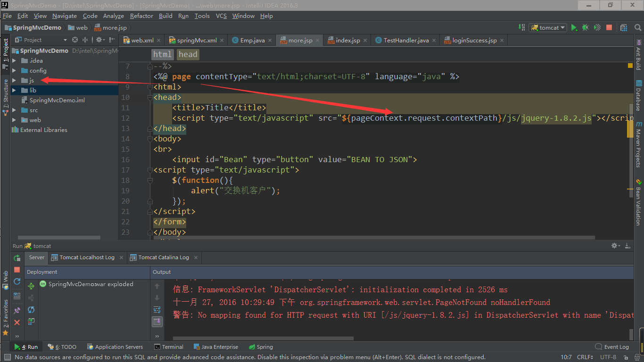Toggle scroll to end in Output
Viewport: 644px width, 362px height.
(x=157, y=321)
